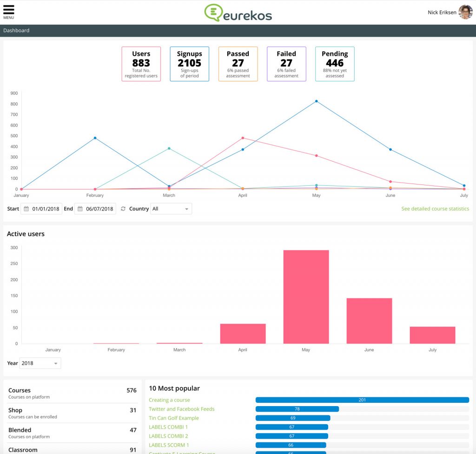Click the Start date input field
476x454 pixels.
(46, 209)
